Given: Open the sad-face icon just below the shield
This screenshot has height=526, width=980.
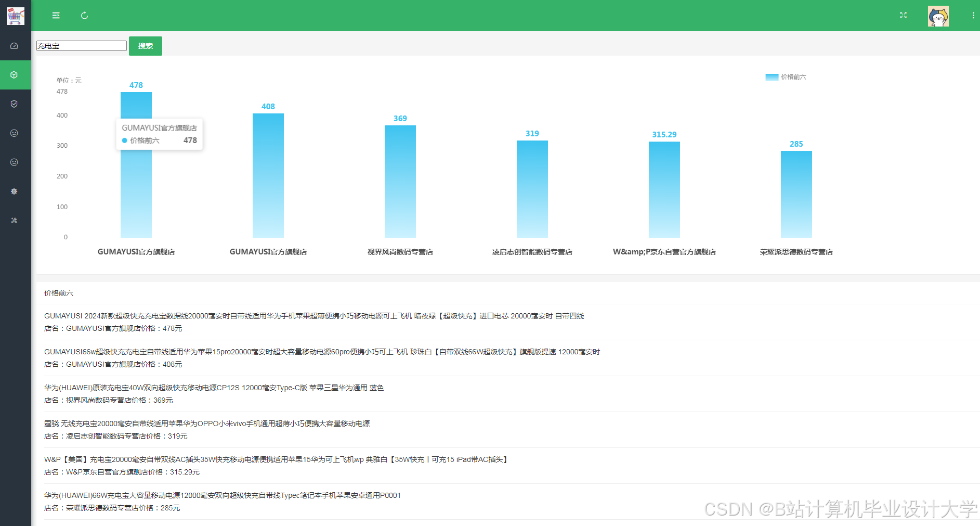Looking at the screenshot, I should tap(14, 133).
